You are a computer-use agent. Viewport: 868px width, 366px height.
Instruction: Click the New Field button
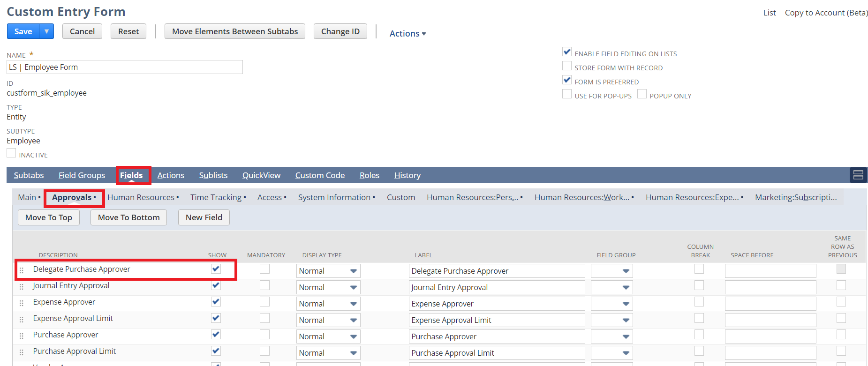coord(204,217)
